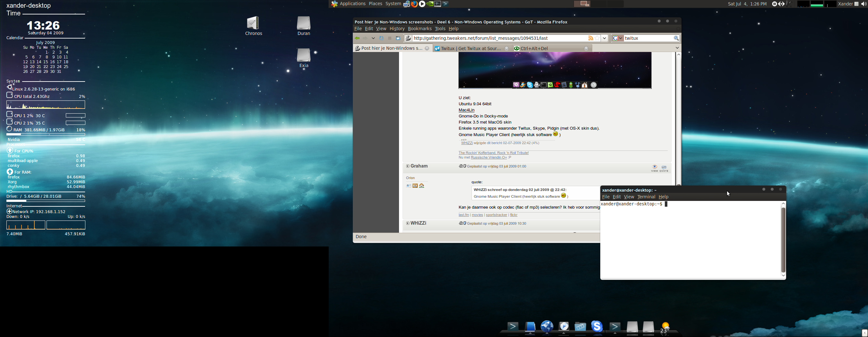Open the Russische Vriendin O+ link
Image resolution: width=868 pixels, height=337 pixels.
(489, 158)
